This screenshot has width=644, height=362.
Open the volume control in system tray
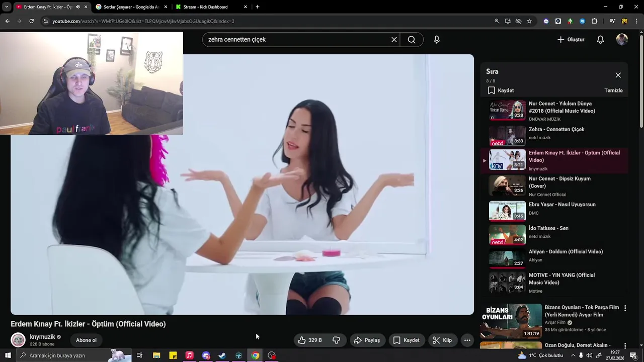tap(589, 355)
